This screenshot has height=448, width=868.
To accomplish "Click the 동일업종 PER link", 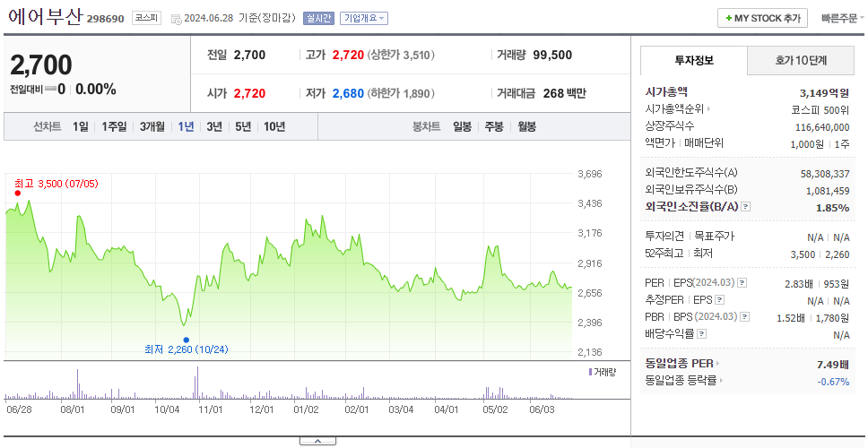I will pos(679,364).
